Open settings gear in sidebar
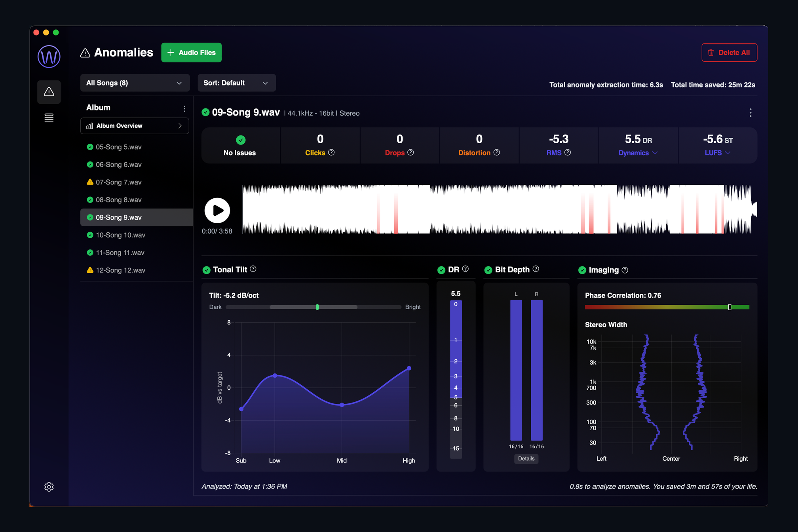This screenshot has height=532, width=798. (x=49, y=486)
